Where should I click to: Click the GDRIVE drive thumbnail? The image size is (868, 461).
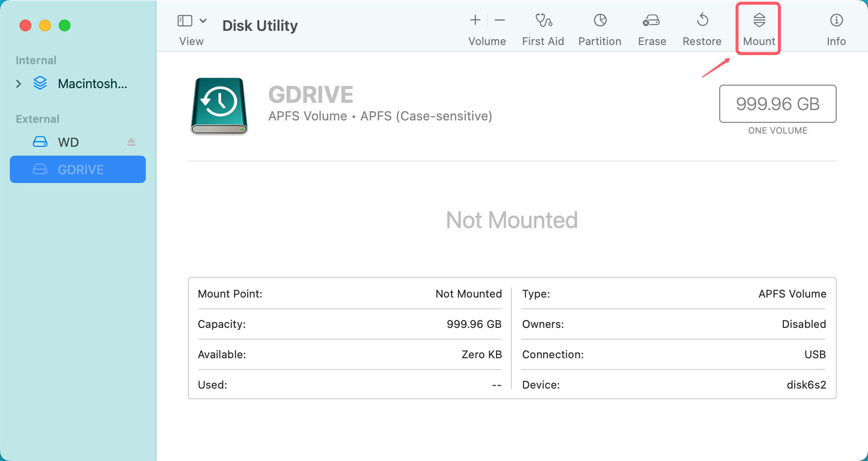219,106
